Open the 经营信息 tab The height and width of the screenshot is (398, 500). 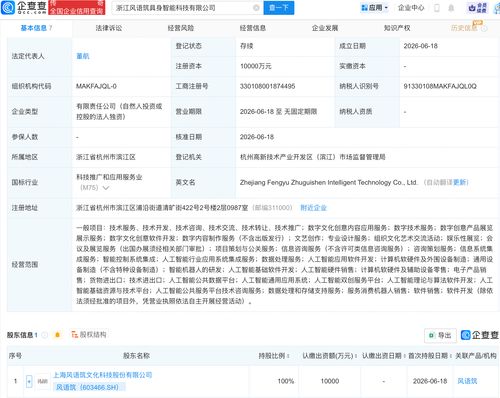[x=253, y=28]
